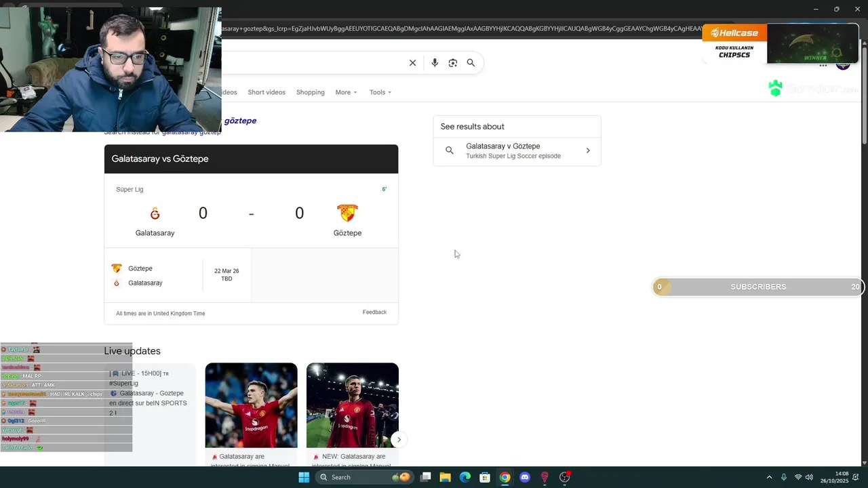Open 'Galatasaray v Göztepe' see results about entry
Image resolution: width=868 pixels, height=488 pixels.
coord(517,150)
